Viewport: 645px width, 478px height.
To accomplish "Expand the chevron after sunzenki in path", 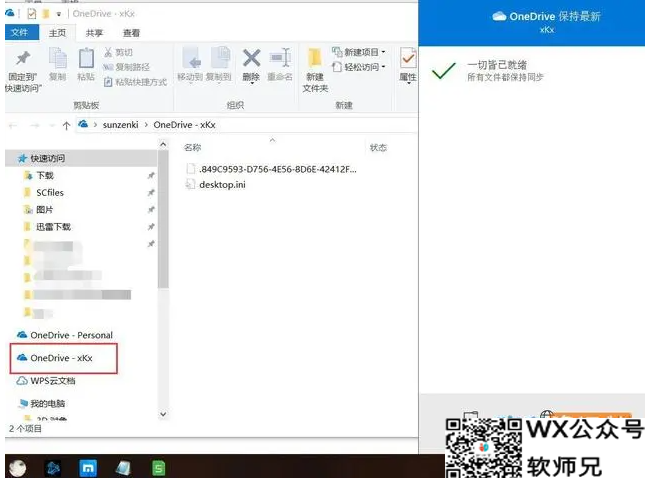I will [146, 125].
